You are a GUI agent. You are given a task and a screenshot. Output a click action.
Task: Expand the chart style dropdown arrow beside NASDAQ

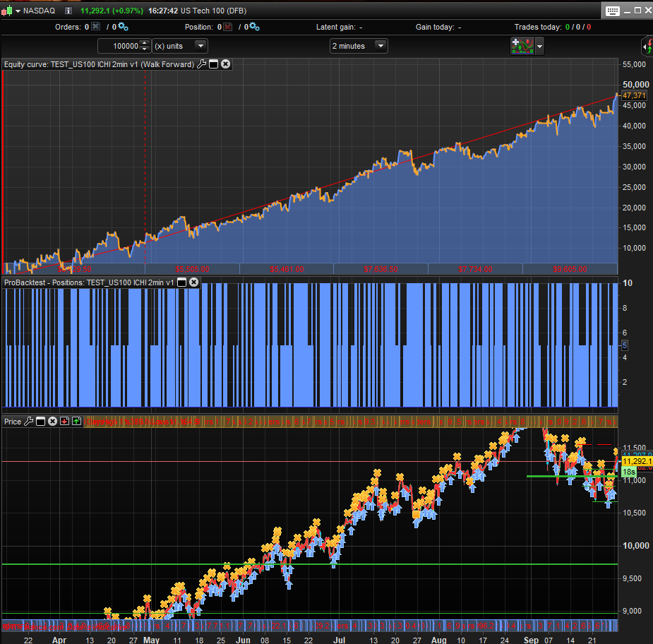coord(18,11)
